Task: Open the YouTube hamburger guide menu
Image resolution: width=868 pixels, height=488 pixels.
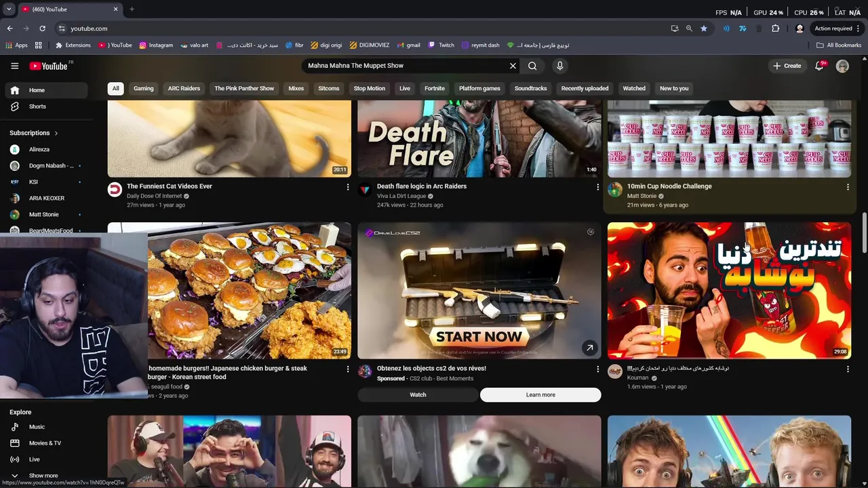Action: (x=14, y=66)
